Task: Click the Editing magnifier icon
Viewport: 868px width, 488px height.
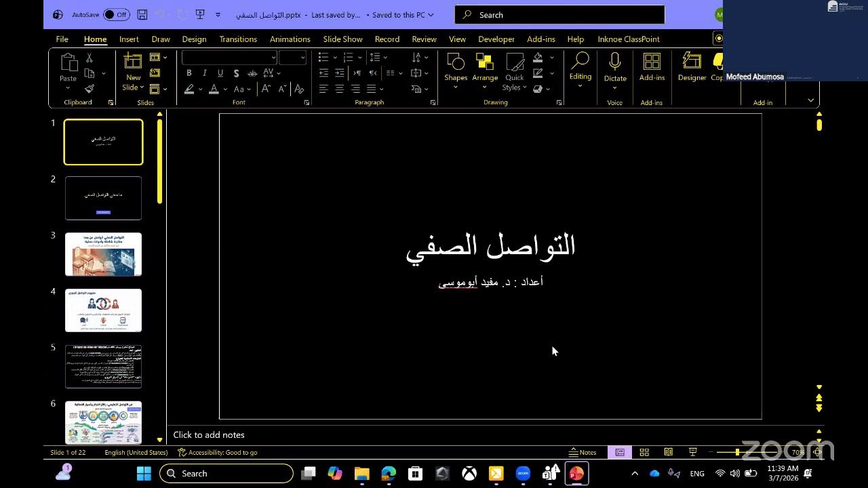Action: pyautogui.click(x=580, y=61)
